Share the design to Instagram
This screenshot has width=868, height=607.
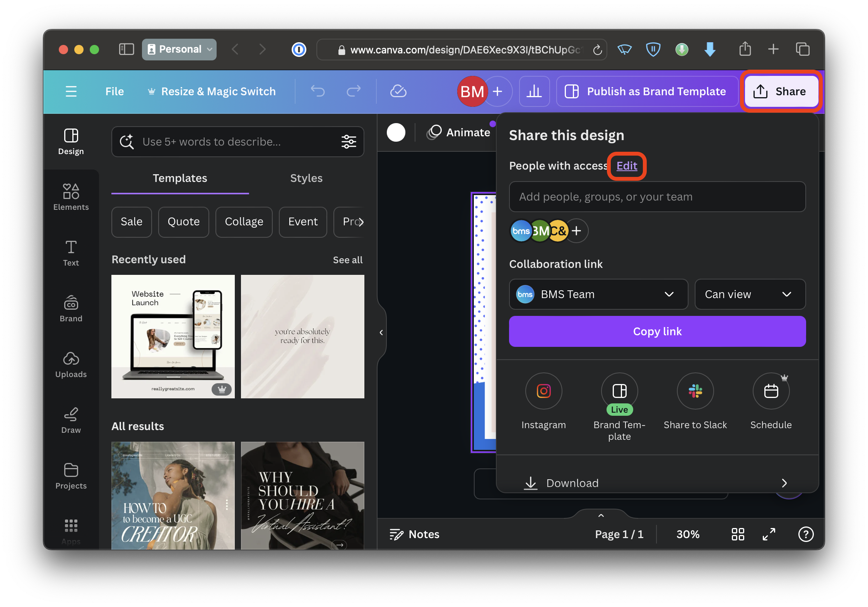point(543,391)
